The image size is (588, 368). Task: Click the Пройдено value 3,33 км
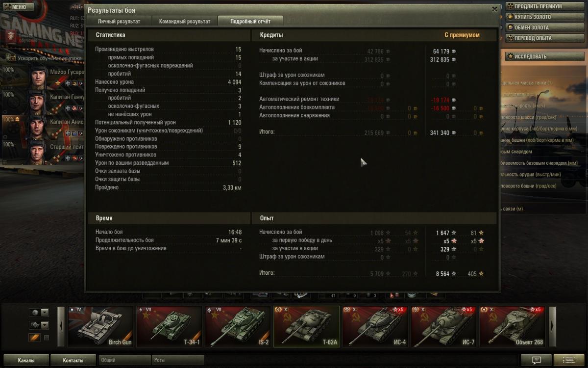click(232, 187)
